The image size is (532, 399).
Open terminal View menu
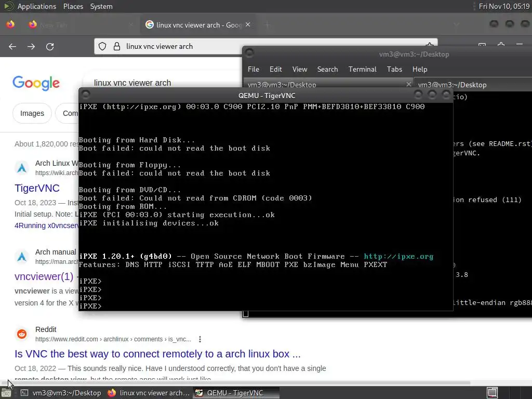point(300,69)
